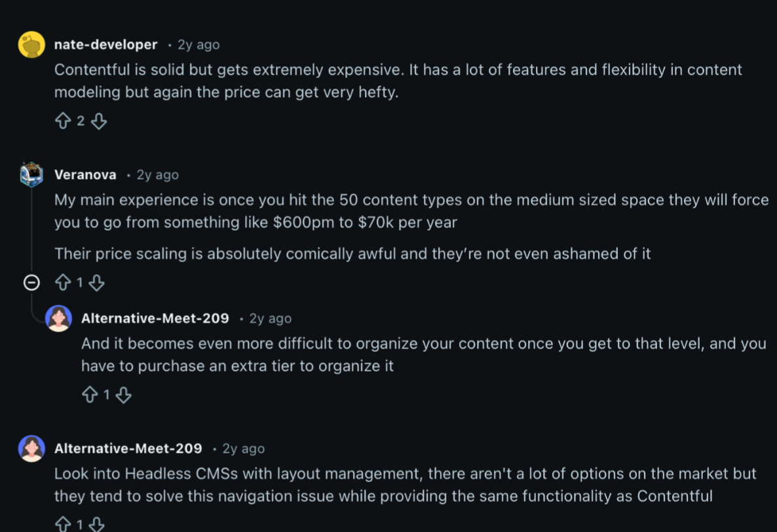Downvote Veranova's comment
The image size is (777, 532).
[96, 283]
